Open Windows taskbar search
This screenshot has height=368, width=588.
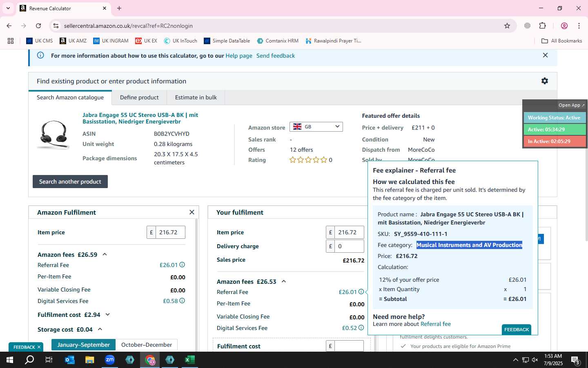29,360
